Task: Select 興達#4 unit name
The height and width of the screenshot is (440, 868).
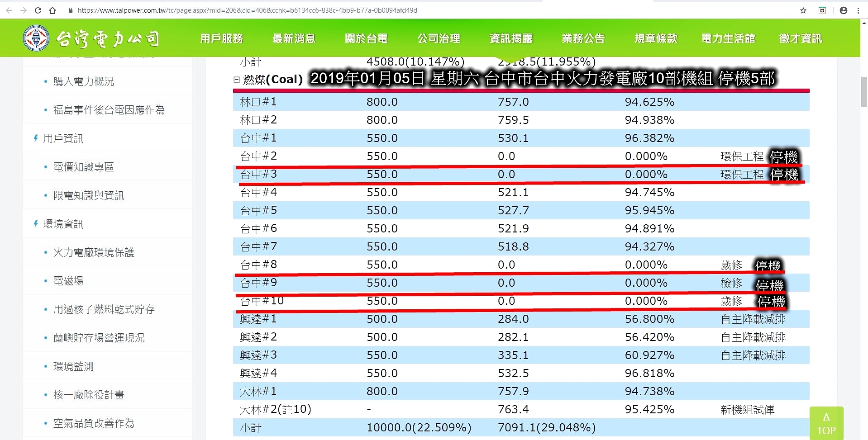Action: click(258, 373)
